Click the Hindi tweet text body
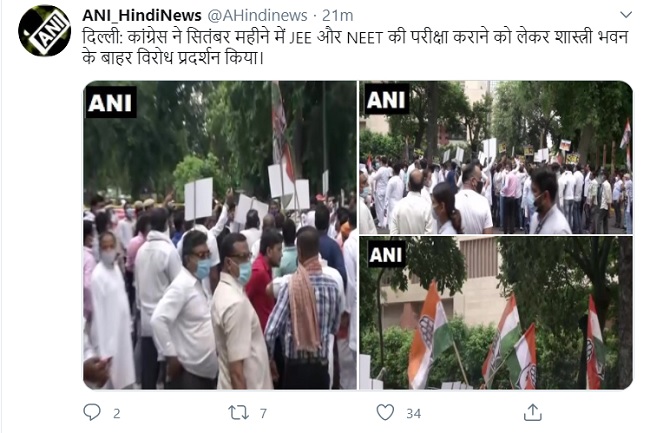Image resolution: width=650 pixels, height=433 pixels. 355,47
